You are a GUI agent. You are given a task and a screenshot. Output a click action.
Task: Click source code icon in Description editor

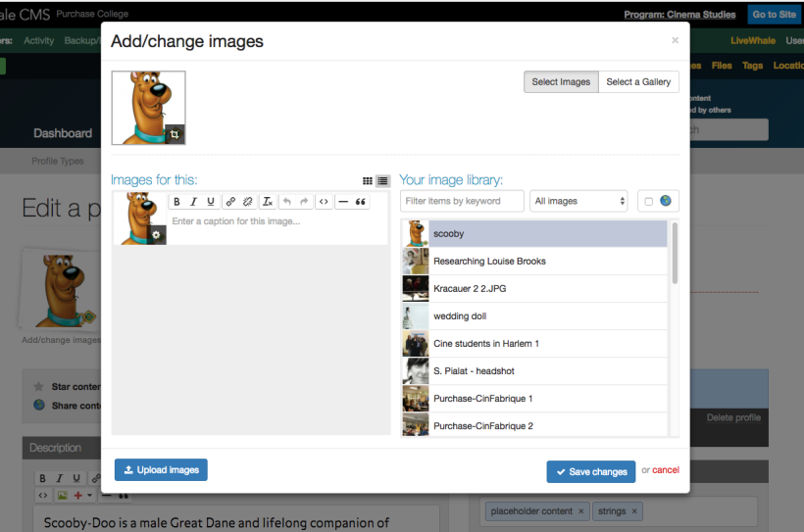click(43, 495)
